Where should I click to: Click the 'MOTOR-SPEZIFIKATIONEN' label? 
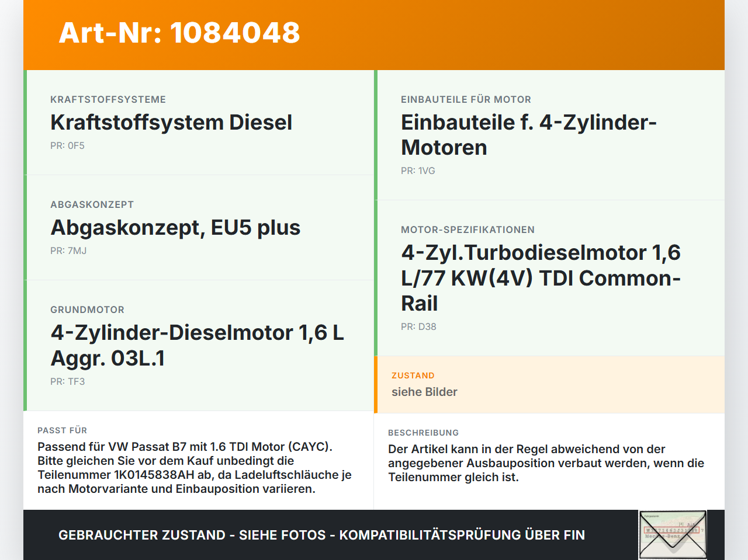(x=467, y=229)
